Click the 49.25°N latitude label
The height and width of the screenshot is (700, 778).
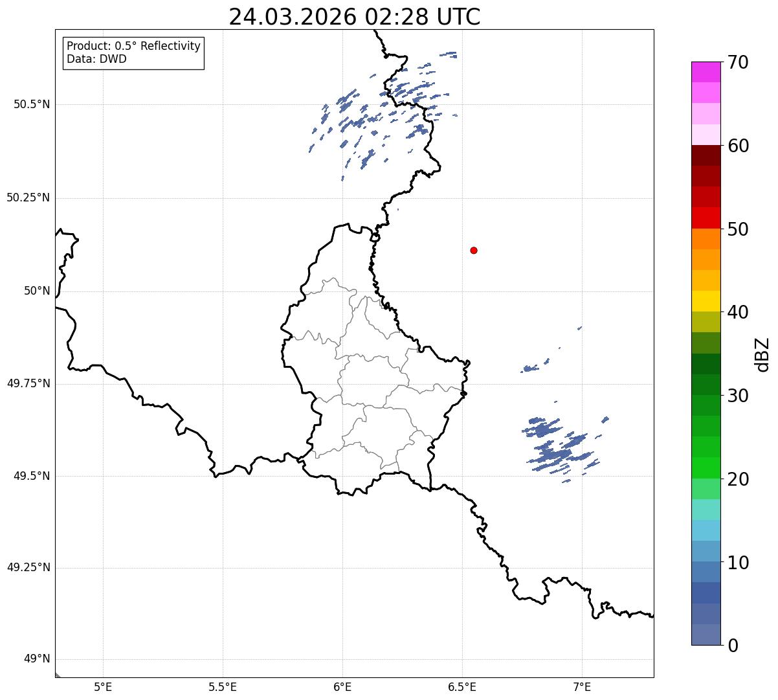point(28,568)
